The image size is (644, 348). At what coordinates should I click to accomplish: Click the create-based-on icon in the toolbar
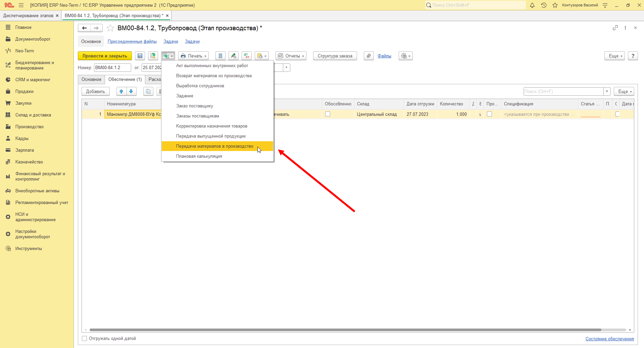[x=168, y=56]
